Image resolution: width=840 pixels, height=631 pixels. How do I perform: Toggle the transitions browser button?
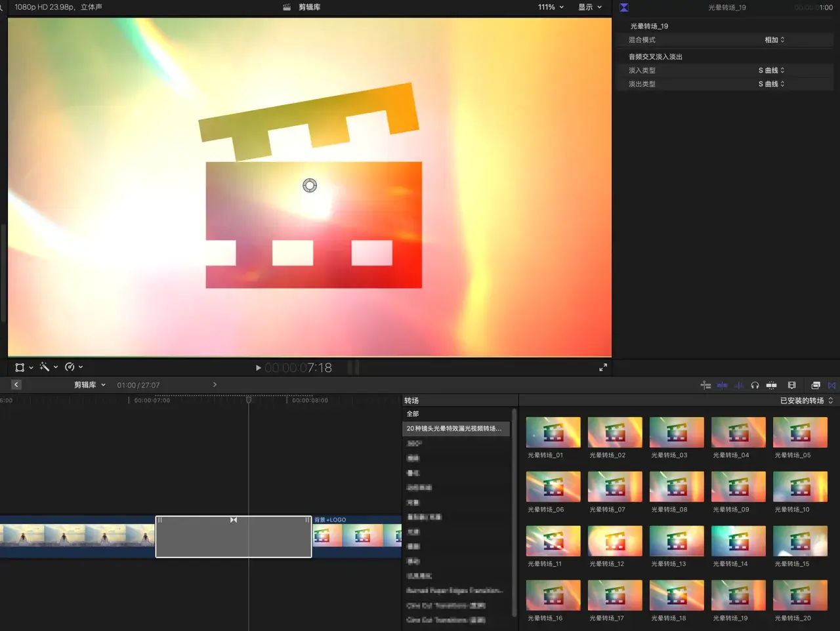831,386
